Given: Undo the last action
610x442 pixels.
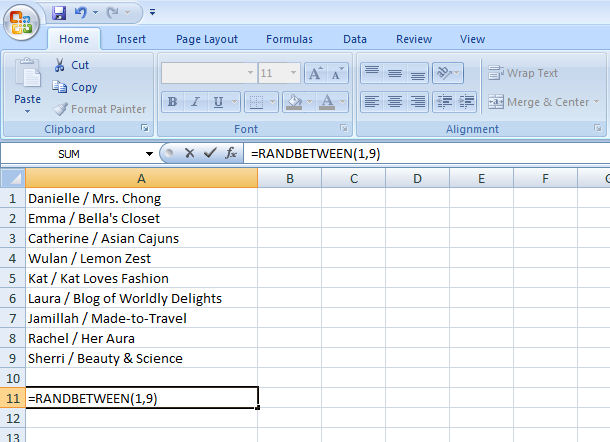Looking at the screenshot, I should 81,13.
